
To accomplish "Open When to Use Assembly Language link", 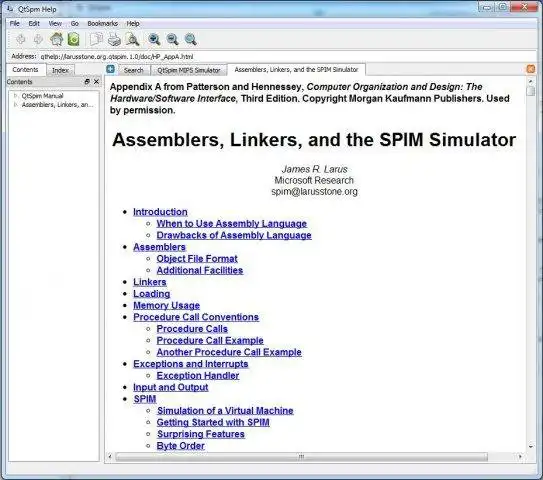I will tap(232, 224).
